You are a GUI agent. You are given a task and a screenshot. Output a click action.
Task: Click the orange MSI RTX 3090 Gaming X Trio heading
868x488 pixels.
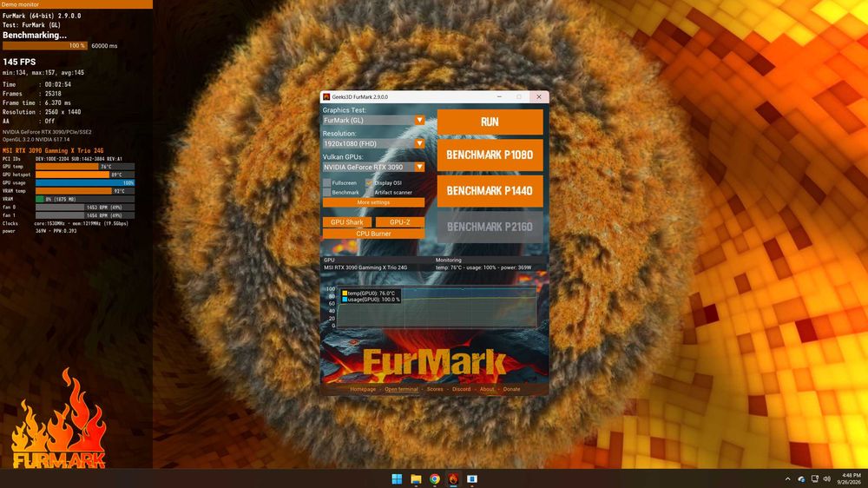click(53, 151)
